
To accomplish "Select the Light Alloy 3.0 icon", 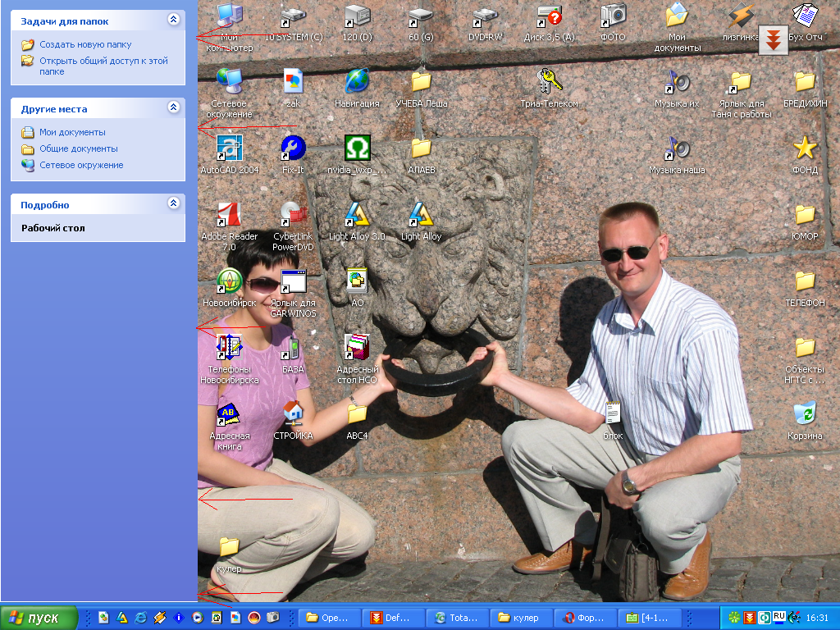I will (357, 215).
